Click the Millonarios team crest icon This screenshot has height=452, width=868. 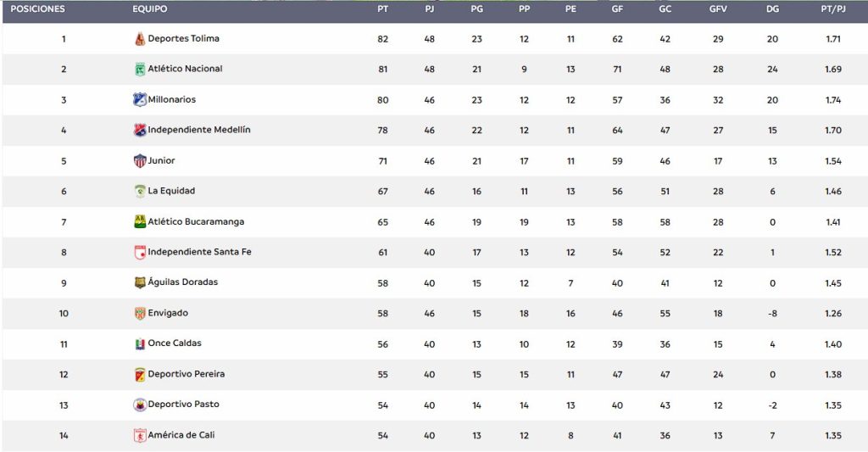pos(140,100)
